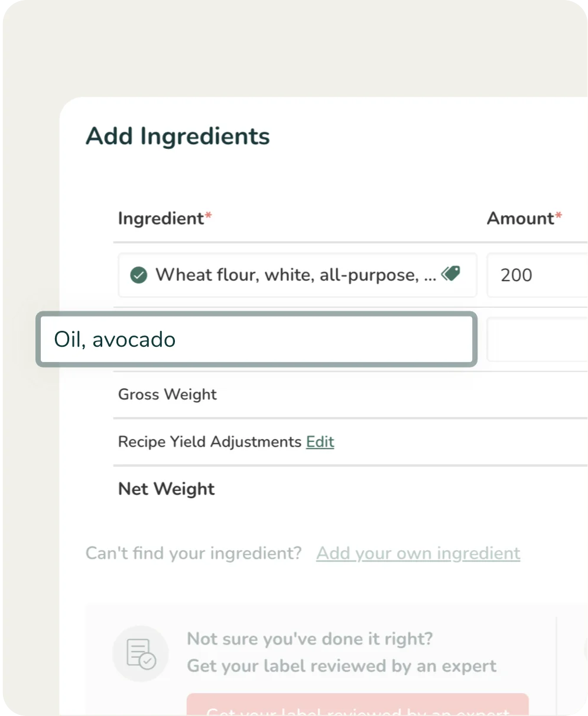
Task: Click the tag icon in Wheat flour row
Action: pos(450,274)
